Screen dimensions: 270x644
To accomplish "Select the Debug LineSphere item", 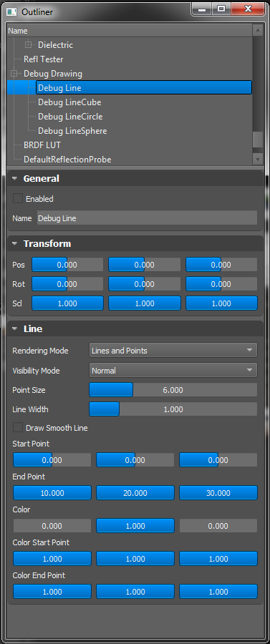I will [x=72, y=131].
